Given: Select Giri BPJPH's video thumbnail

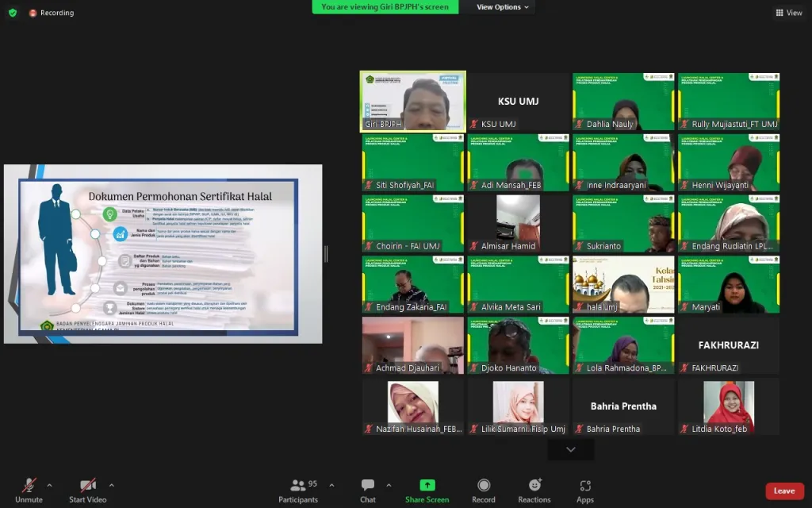Looking at the screenshot, I should [x=412, y=102].
